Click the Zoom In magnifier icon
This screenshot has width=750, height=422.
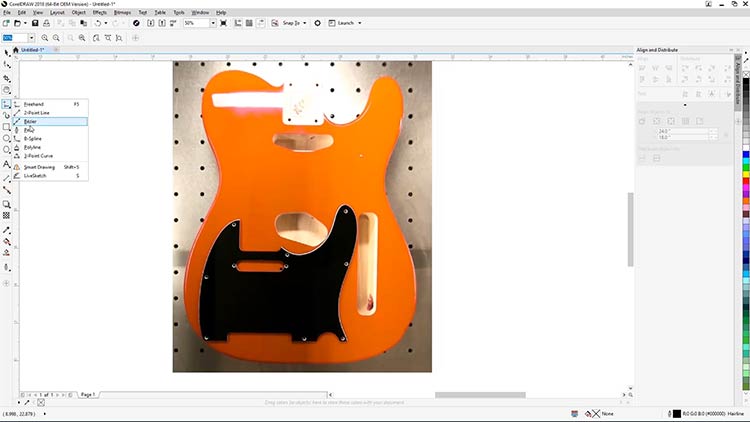coord(45,38)
